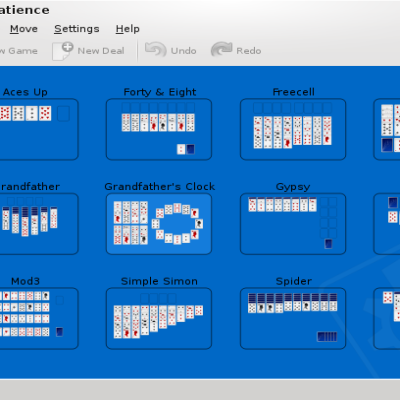Click the Forty & Eight title text
400x400 pixels.
coord(160,92)
